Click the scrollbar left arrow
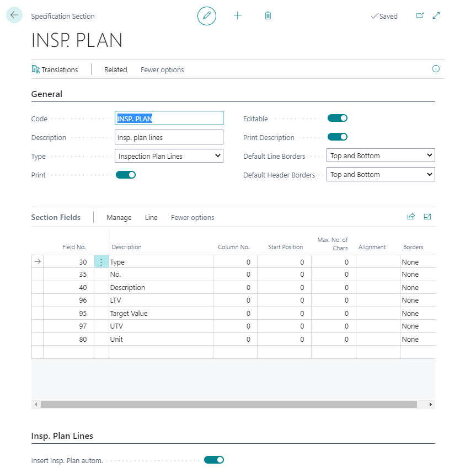The width and height of the screenshot is (476, 473). [x=36, y=404]
